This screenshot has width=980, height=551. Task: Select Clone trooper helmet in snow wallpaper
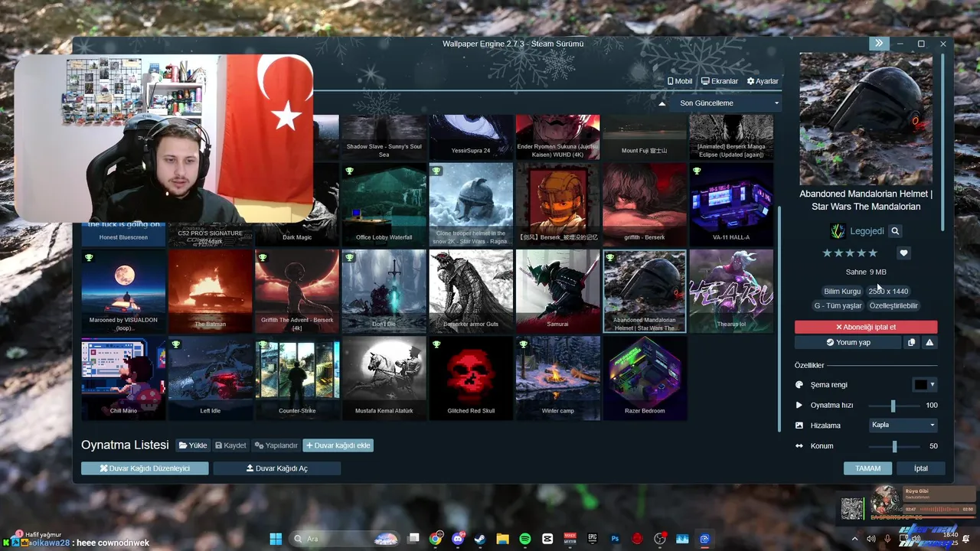[x=471, y=204]
